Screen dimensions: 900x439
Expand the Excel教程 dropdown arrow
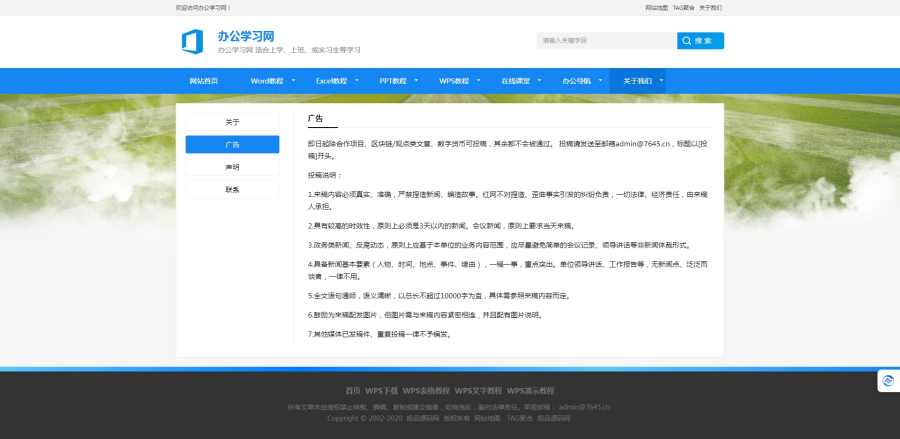357,80
